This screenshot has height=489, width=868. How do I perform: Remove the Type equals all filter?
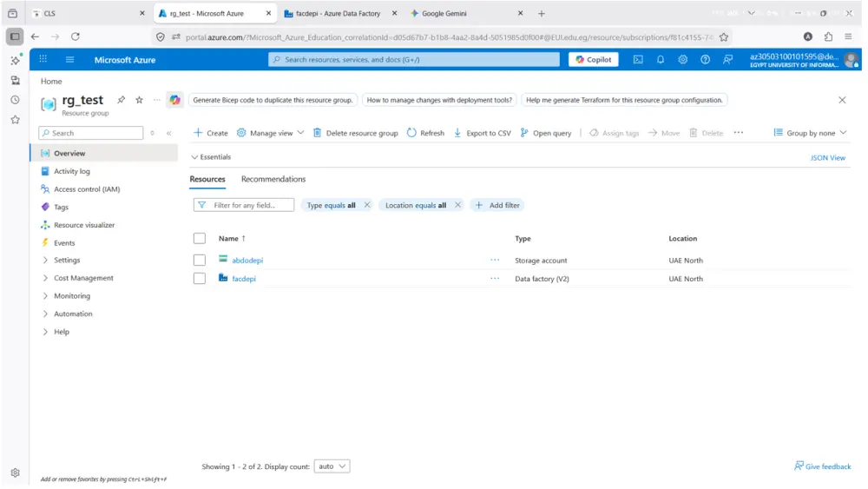click(367, 206)
